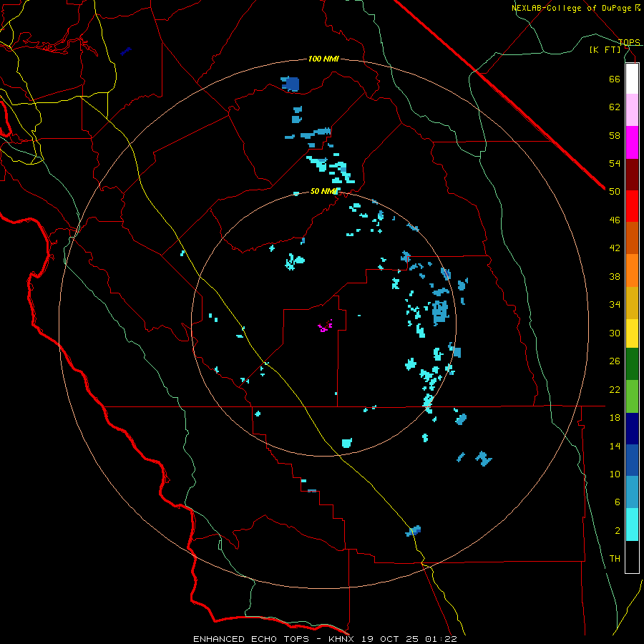Viewport: 644px width, 644px height.
Task: Click the orange legend band near 38
Action: click(x=632, y=270)
